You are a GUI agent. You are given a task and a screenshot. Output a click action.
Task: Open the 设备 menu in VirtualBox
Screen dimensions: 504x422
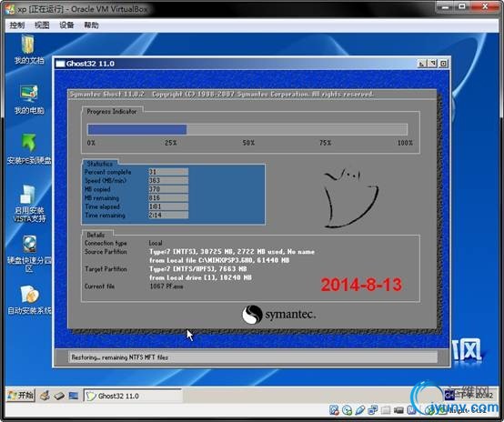pos(66,25)
